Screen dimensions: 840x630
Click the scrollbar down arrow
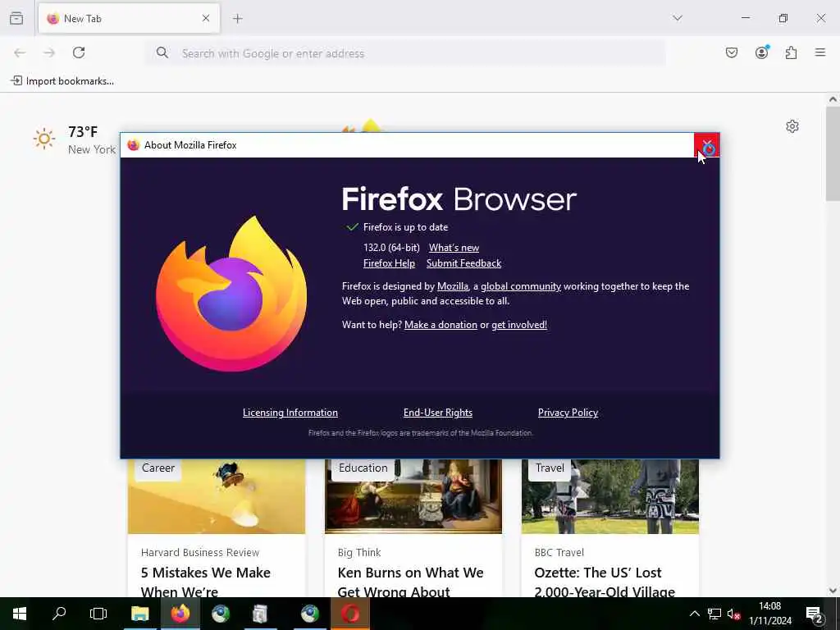click(833, 591)
